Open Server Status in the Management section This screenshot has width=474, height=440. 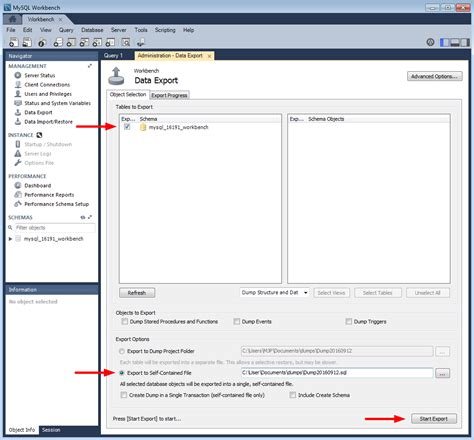(39, 75)
